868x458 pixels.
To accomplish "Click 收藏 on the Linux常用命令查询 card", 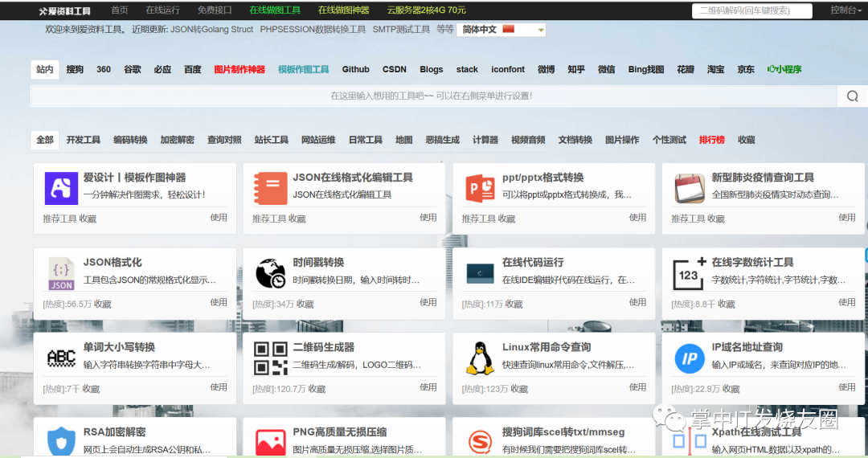I will 518,390.
